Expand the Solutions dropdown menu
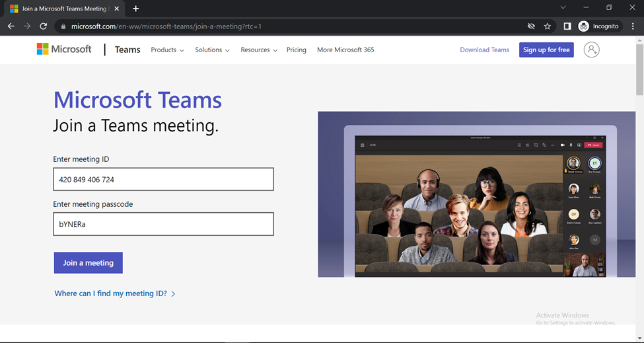 point(212,50)
